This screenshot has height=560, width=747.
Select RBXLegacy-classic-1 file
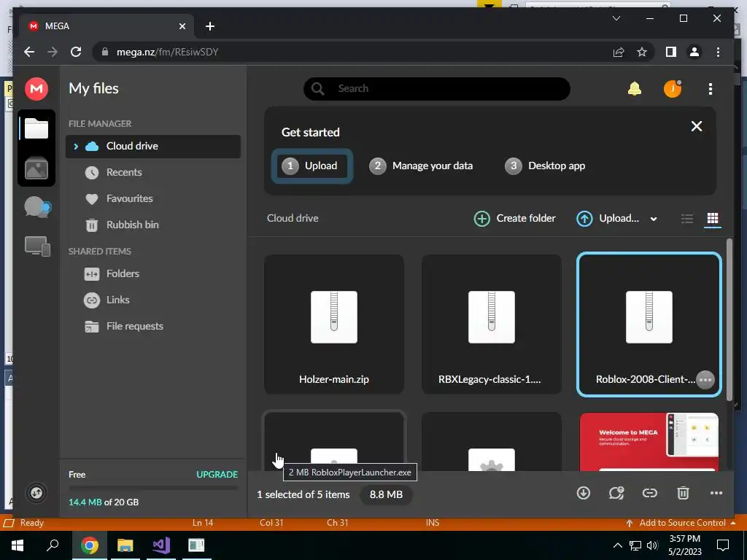click(x=491, y=324)
